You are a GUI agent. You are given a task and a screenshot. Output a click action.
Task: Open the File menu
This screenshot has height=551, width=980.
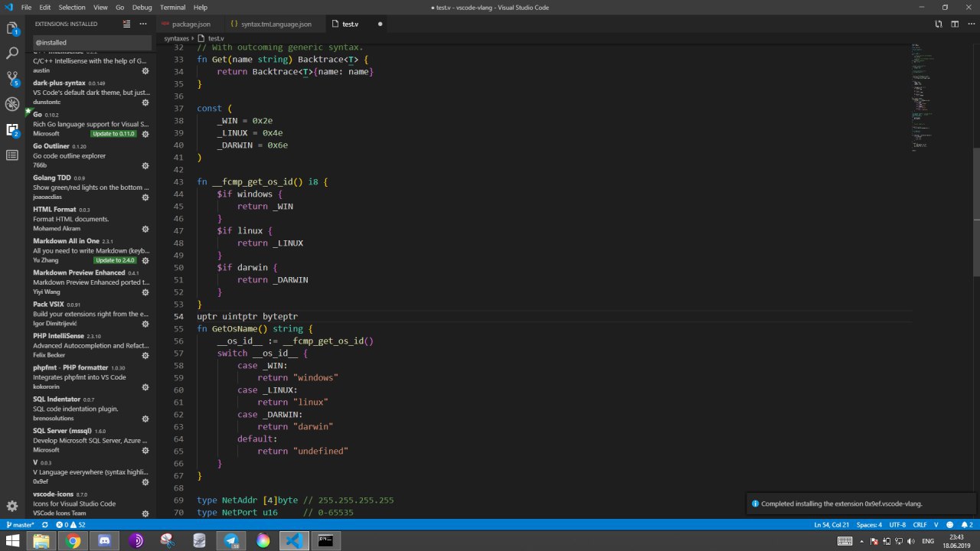coord(26,7)
